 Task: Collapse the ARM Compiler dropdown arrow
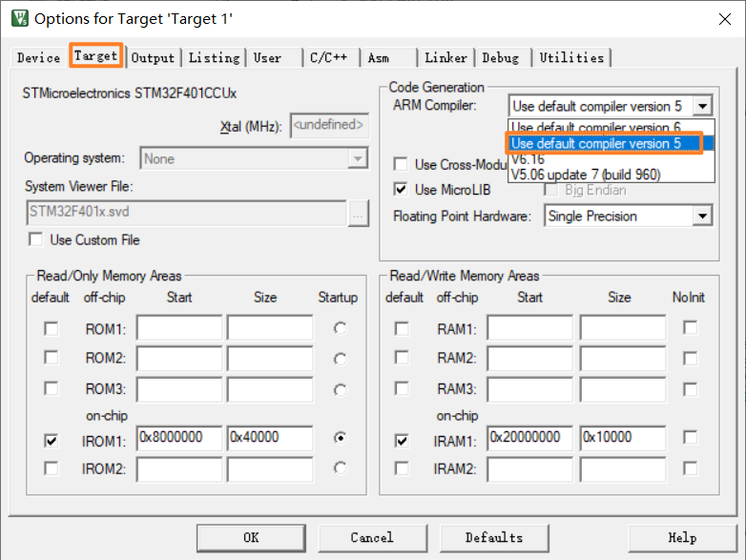click(x=703, y=106)
